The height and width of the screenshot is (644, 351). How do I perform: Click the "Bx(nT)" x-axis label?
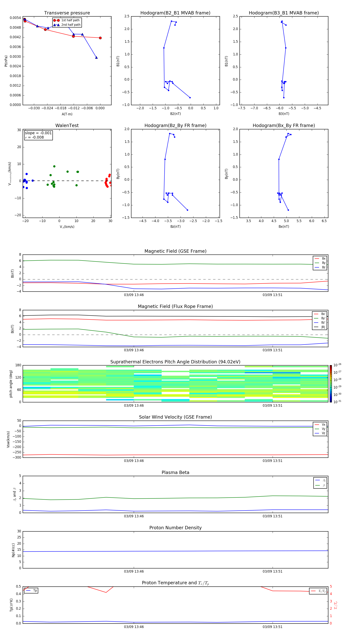tap(284, 227)
